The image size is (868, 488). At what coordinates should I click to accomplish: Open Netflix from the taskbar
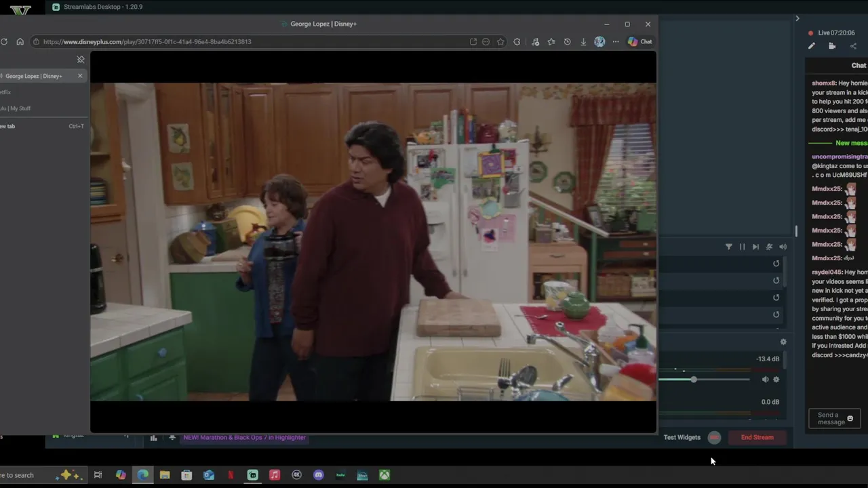point(231,475)
